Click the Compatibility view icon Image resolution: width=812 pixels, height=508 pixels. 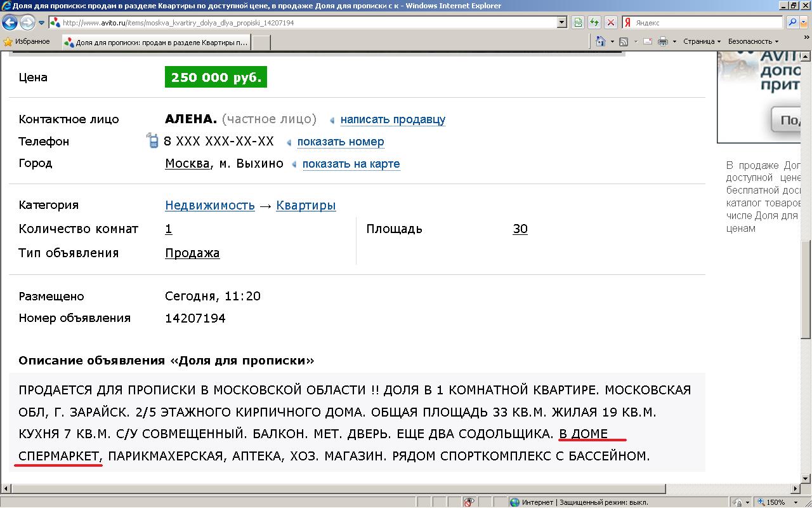[578, 23]
